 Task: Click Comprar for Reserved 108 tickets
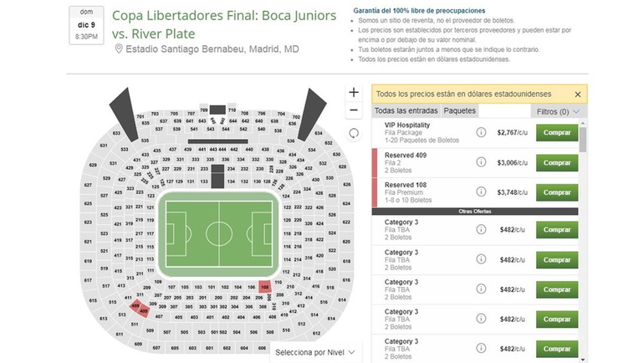click(x=557, y=192)
